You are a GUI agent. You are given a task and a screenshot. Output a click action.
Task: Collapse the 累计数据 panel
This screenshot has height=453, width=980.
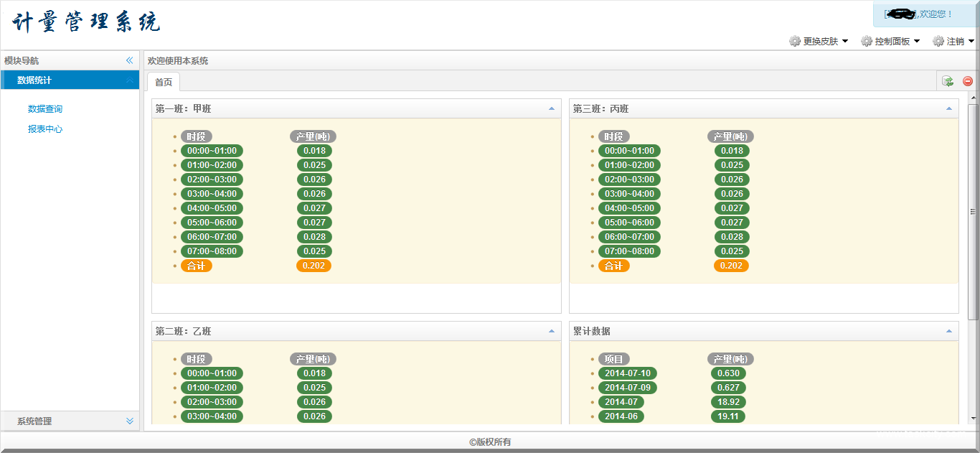pyautogui.click(x=949, y=332)
